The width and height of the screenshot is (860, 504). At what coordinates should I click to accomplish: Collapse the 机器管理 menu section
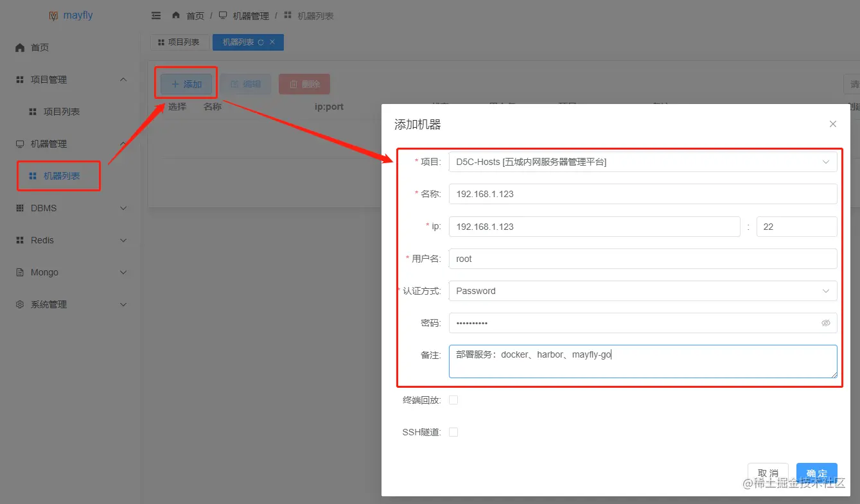click(124, 144)
